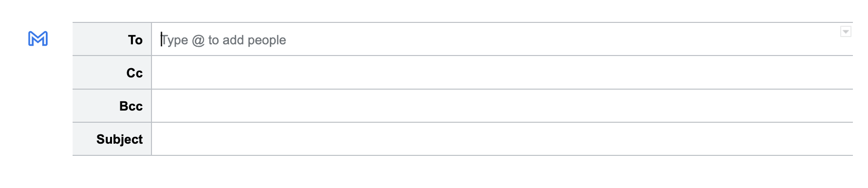Select the Subject line field
The image size is (868, 188).
502,139
